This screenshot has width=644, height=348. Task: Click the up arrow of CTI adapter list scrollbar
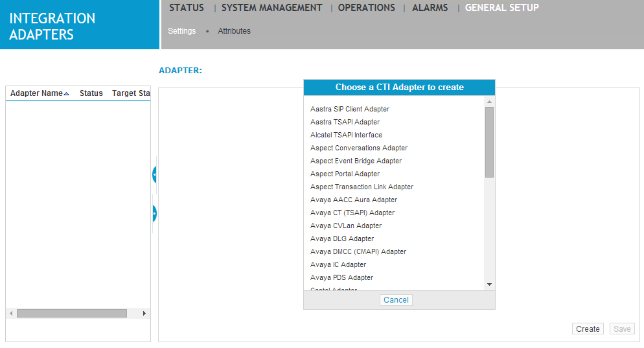point(489,102)
